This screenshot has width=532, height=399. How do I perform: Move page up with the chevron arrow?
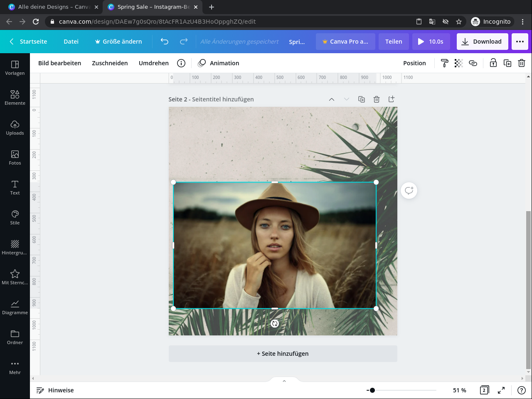pyautogui.click(x=332, y=99)
